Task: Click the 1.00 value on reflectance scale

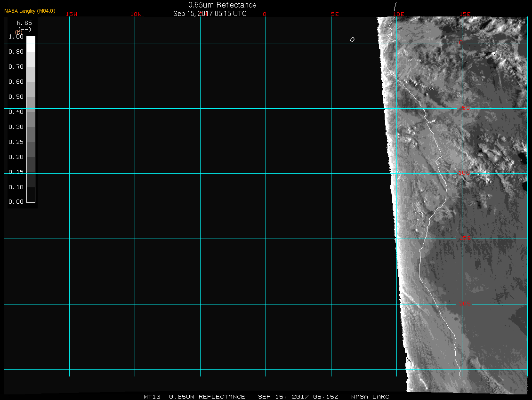Action: pyautogui.click(x=16, y=37)
